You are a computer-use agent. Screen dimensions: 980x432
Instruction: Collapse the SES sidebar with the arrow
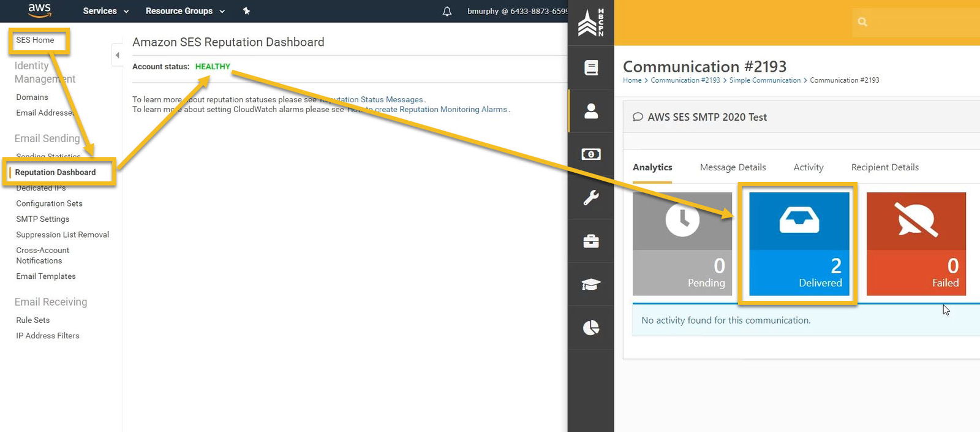point(117,55)
